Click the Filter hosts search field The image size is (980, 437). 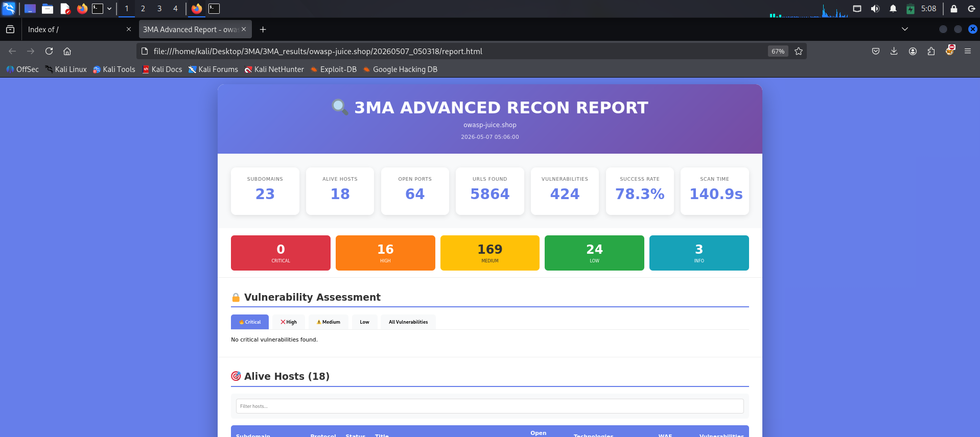click(x=489, y=406)
